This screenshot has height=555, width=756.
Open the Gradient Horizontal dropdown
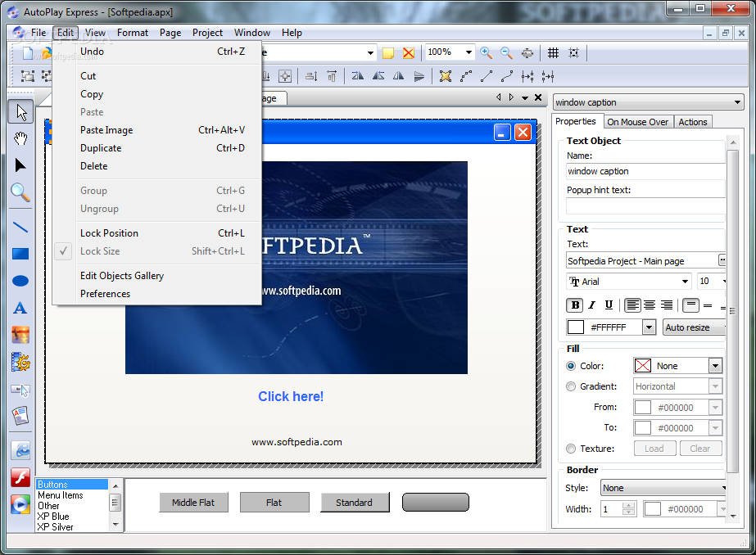coord(716,386)
